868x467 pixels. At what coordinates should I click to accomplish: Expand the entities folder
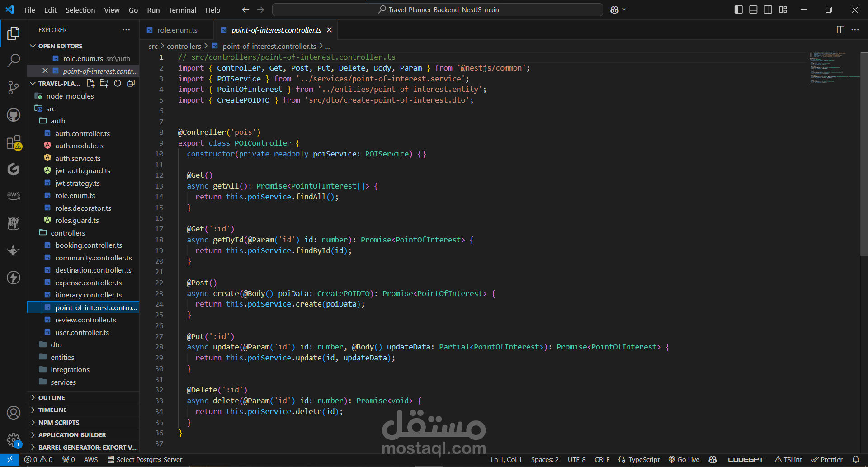[83, 357]
